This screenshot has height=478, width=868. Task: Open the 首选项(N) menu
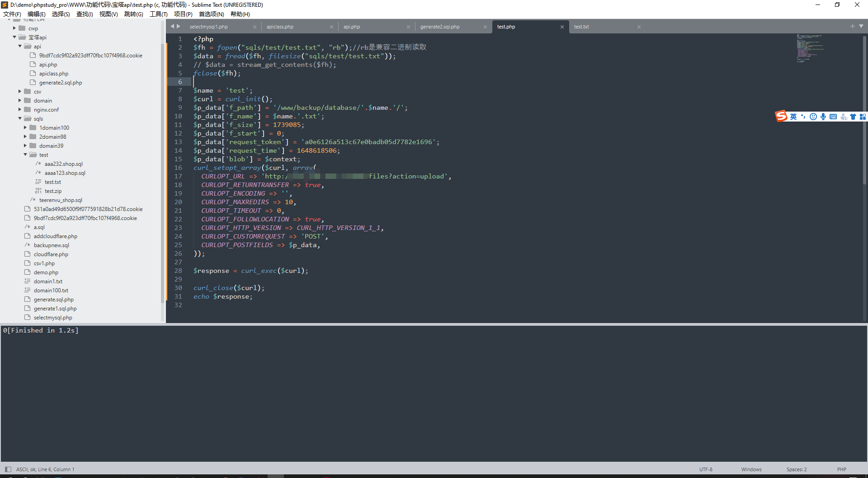pyautogui.click(x=212, y=14)
